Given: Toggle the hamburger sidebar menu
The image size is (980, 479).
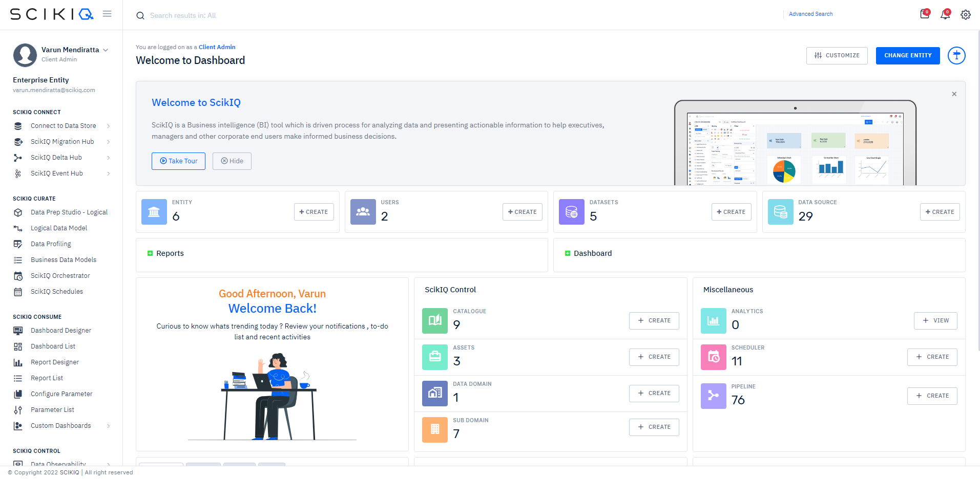Looking at the screenshot, I should click(x=107, y=14).
